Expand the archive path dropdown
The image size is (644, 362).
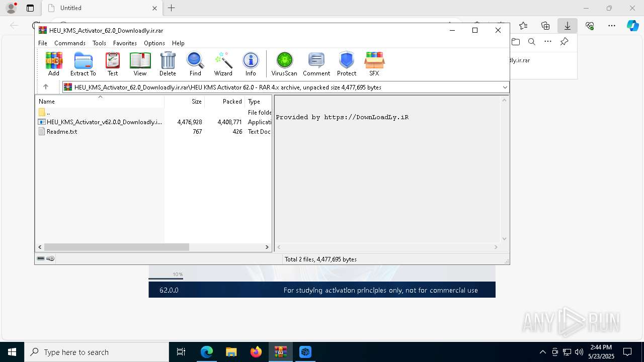click(x=505, y=87)
